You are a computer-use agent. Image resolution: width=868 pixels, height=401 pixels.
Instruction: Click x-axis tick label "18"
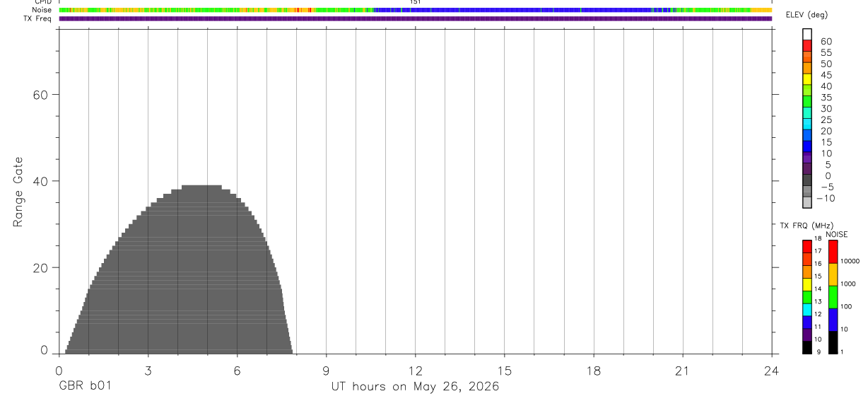click(593, 371)
